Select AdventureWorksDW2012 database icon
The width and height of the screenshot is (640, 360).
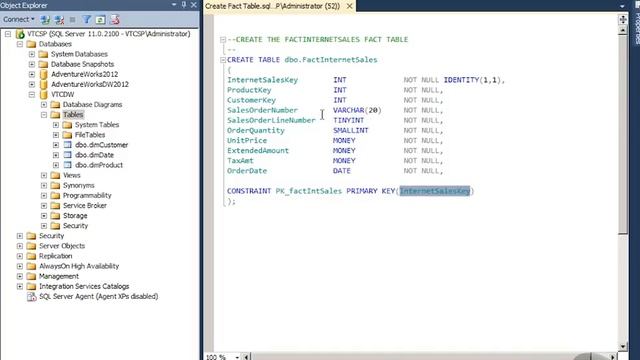(x=44, y=84)
